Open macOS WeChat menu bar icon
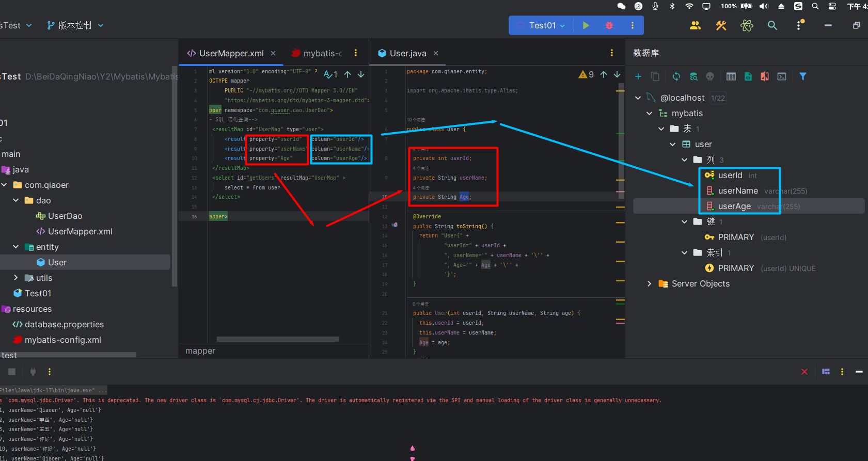 click(x=622, y=6)
